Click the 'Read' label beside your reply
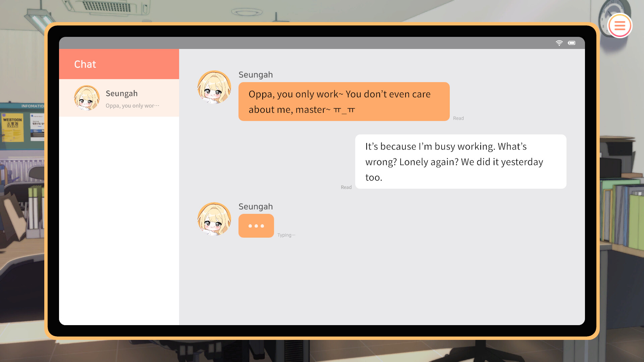The image size is (644, 362). (x=346, y=187)
